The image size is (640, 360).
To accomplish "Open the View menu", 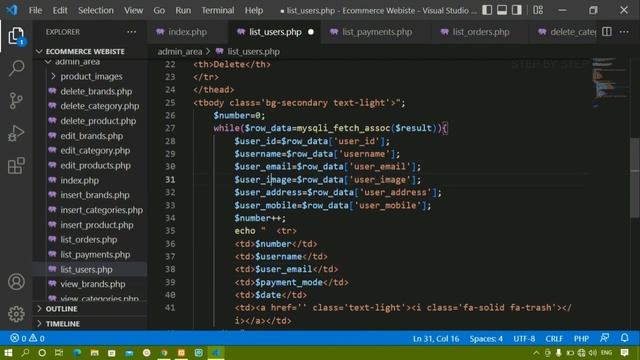I will [x=133, y=10].
